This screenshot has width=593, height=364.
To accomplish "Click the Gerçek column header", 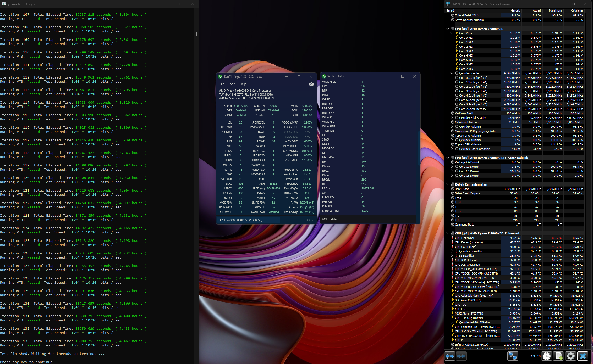I will 511,10.
